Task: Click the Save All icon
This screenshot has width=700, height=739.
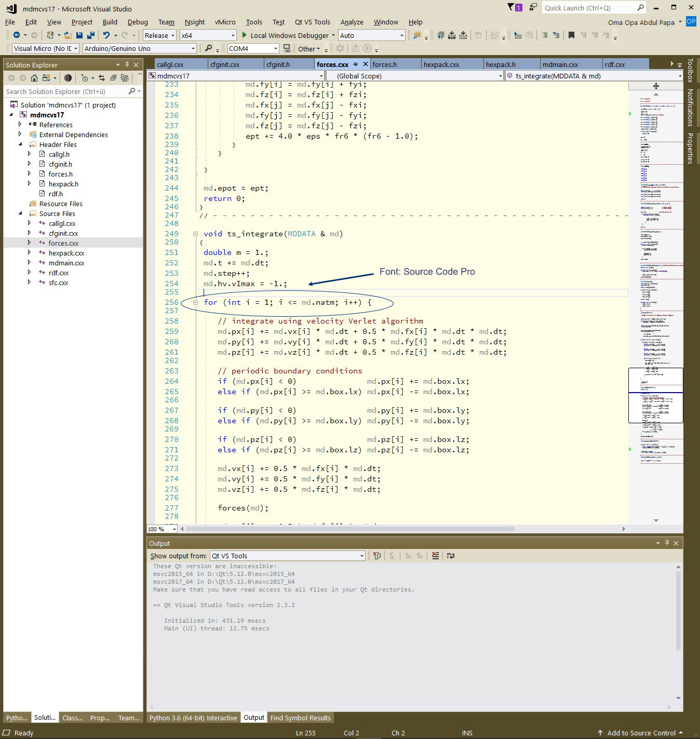Action: (x=91, y=35)
